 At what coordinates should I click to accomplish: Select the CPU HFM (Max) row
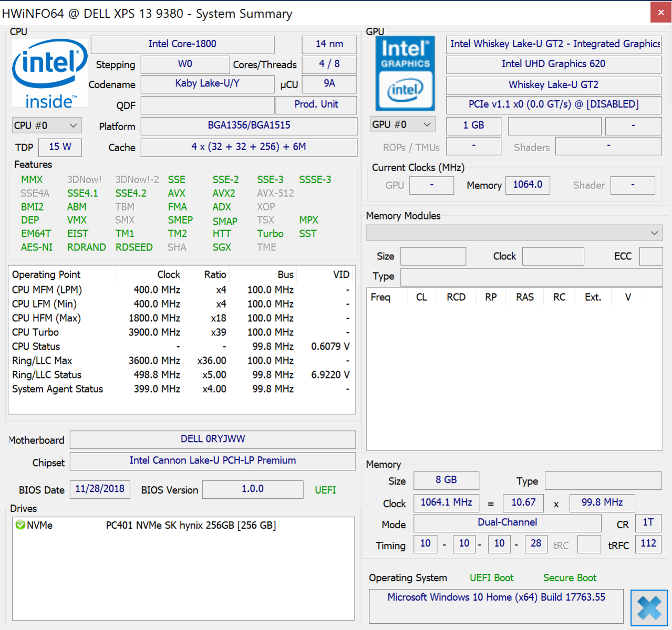pyautogui.click(x=181, y=318)
